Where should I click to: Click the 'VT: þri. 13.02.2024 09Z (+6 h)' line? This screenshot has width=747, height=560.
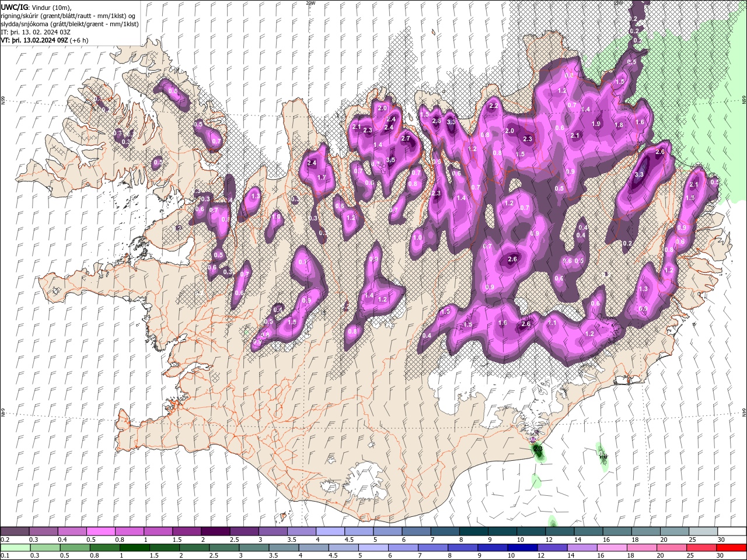tap(45, 40)
